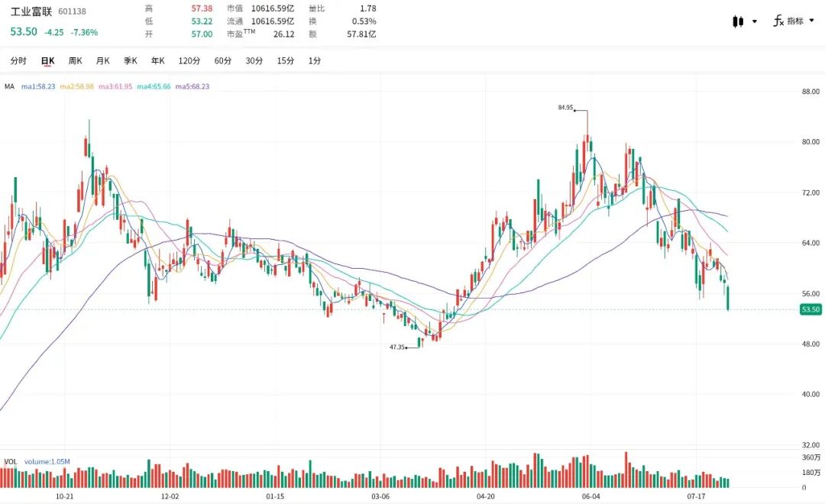
Task: Click the 市盈TTM value 26.12
Action: [283, 34]
